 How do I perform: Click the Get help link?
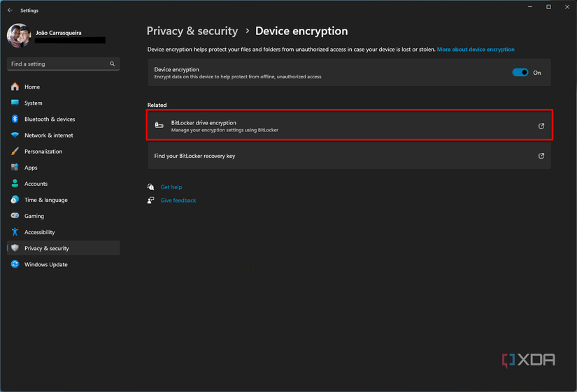click(x=171, y=187)
